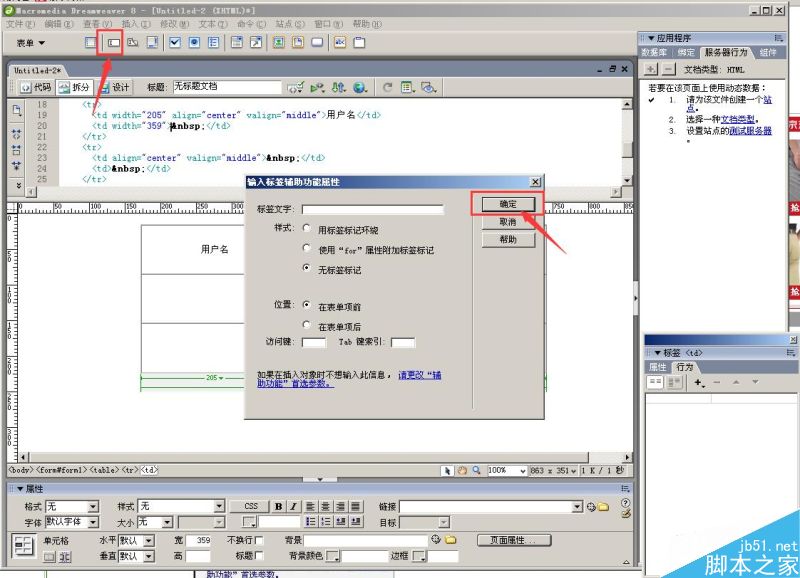
Task: Insert a Radio Button form element
Action: 194,42
